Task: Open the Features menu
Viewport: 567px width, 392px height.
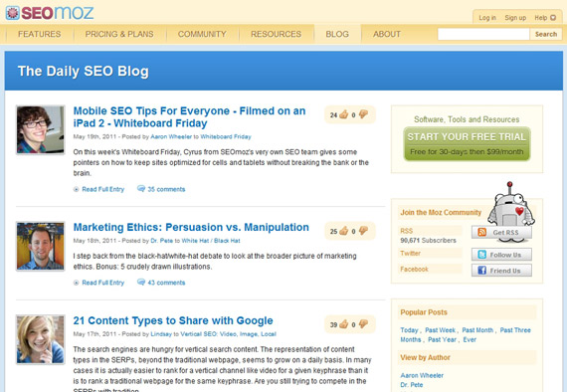Action: [x=40, y=34]
